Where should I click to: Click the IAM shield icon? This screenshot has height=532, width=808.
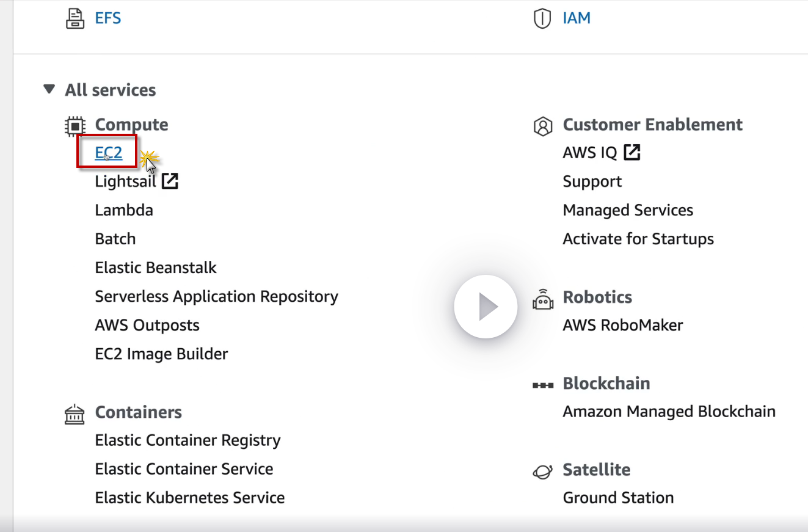coord(542,18)
